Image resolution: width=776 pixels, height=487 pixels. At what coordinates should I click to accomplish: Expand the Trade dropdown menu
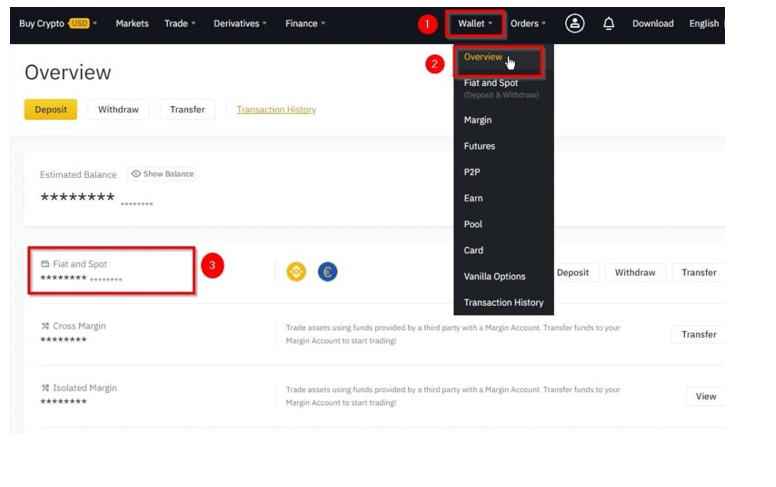tap(180, 23)
